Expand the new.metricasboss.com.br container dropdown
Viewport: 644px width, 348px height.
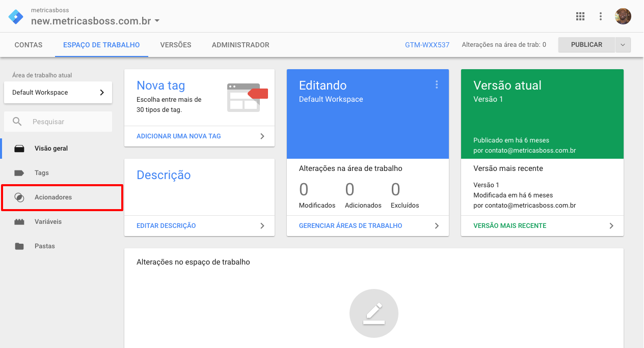[x=157, y=21]
